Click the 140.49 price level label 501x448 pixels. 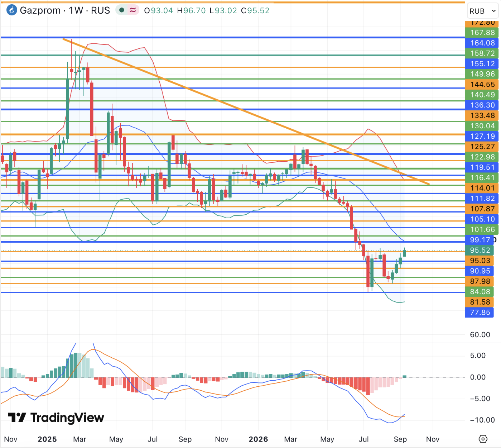(x=482, y=95)
